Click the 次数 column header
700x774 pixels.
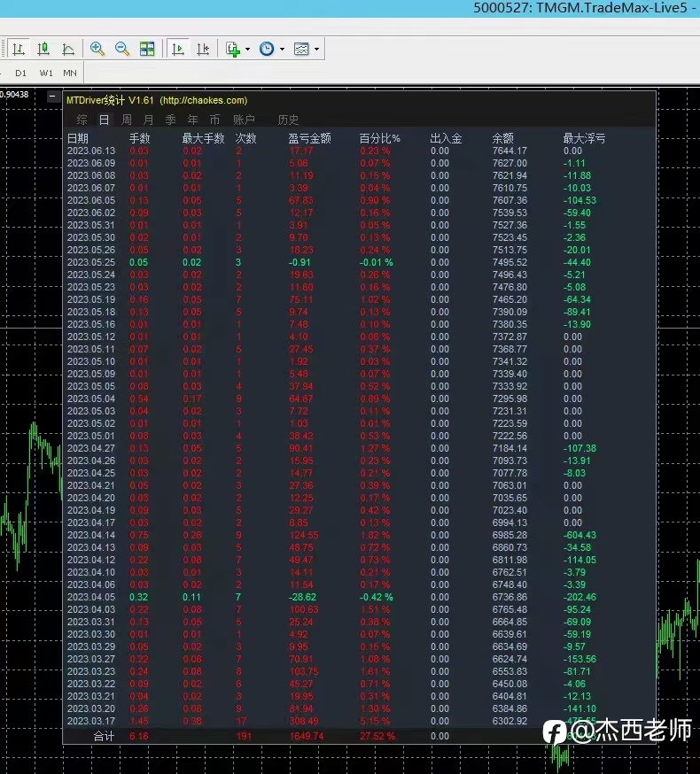tap(245, 138)
